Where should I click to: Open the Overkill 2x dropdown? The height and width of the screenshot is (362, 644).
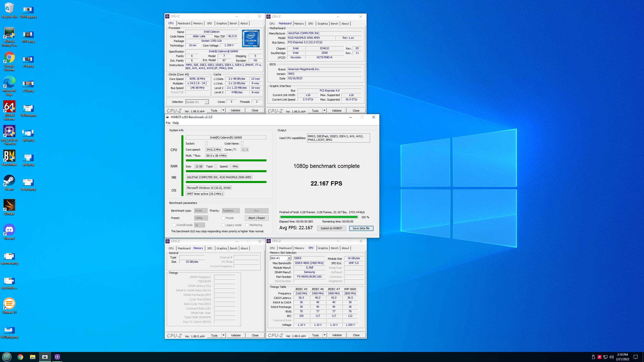(199, 225)
